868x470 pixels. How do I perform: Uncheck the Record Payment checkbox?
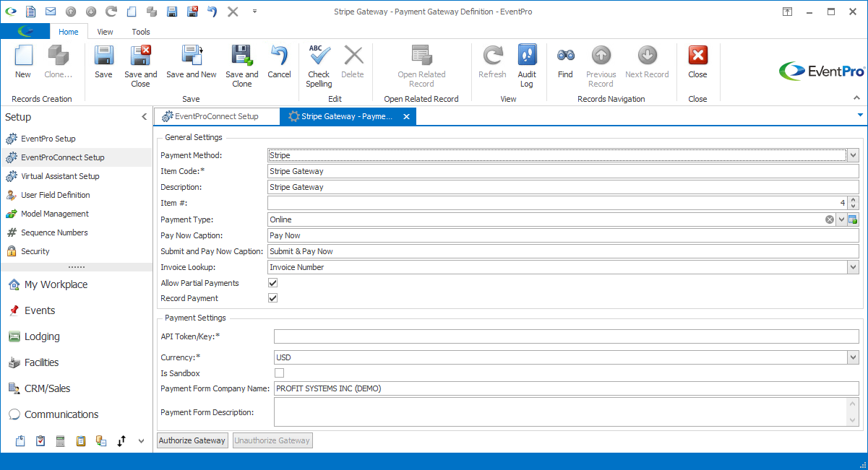pyautogui.click(x=273, y=298)
